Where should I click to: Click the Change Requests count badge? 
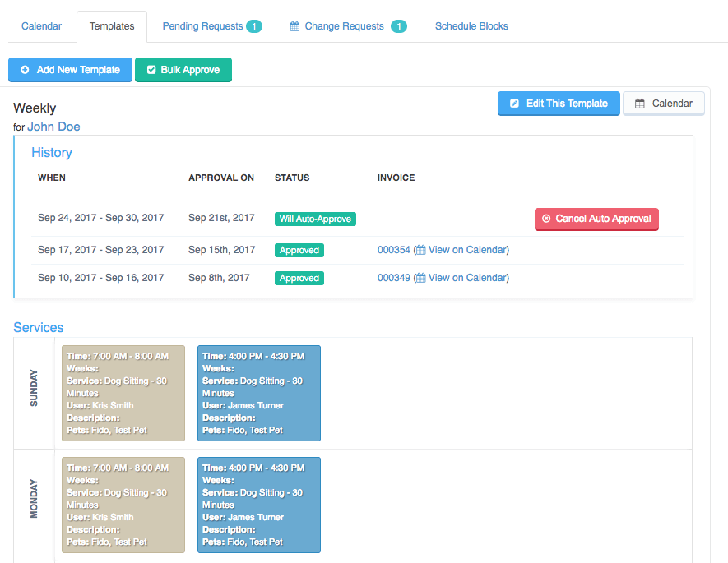point(399,26)
